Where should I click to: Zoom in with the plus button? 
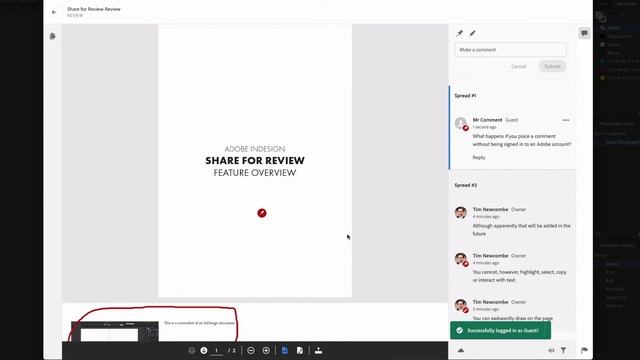point(266,351)
